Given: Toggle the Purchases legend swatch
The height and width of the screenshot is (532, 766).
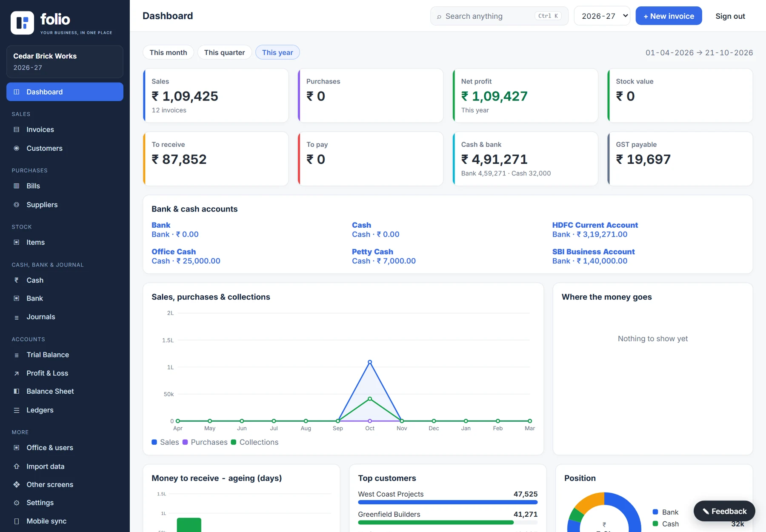Looking at the screenshot, I should pyautogui.click(x=185, y=442).
